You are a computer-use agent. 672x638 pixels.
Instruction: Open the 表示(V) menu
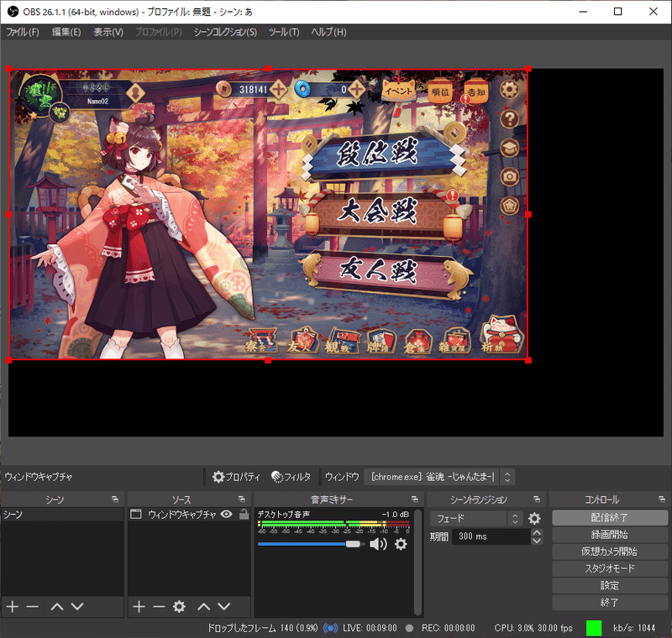click(108, 32)
